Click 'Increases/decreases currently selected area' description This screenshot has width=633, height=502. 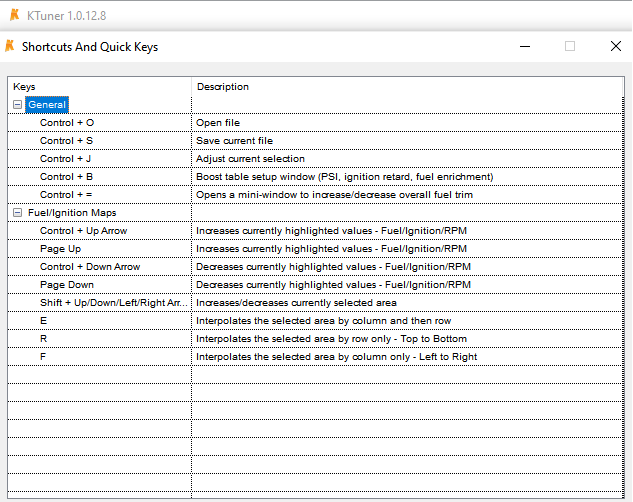click(296, 303)
